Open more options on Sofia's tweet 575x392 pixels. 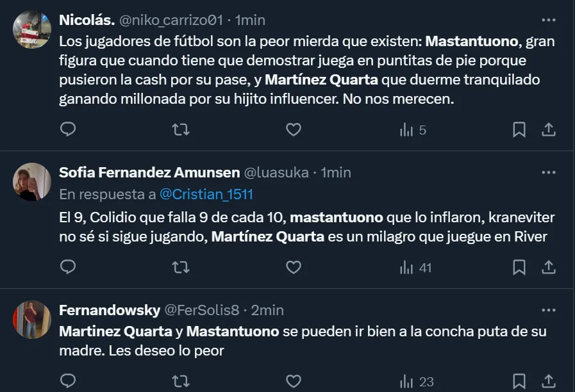point(549,172)
